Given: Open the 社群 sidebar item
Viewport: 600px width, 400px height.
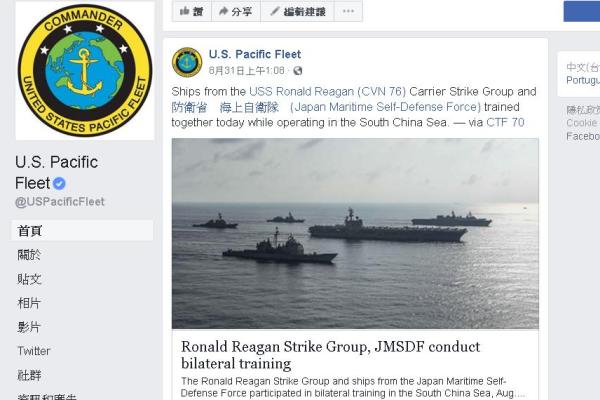Looking at the screenshot, I should coord(29,375).
